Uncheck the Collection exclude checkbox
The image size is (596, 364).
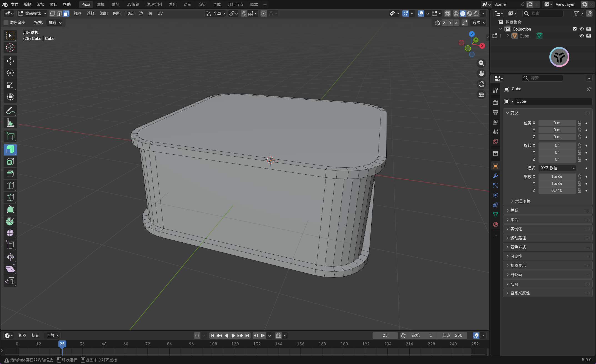coord(575,29)
